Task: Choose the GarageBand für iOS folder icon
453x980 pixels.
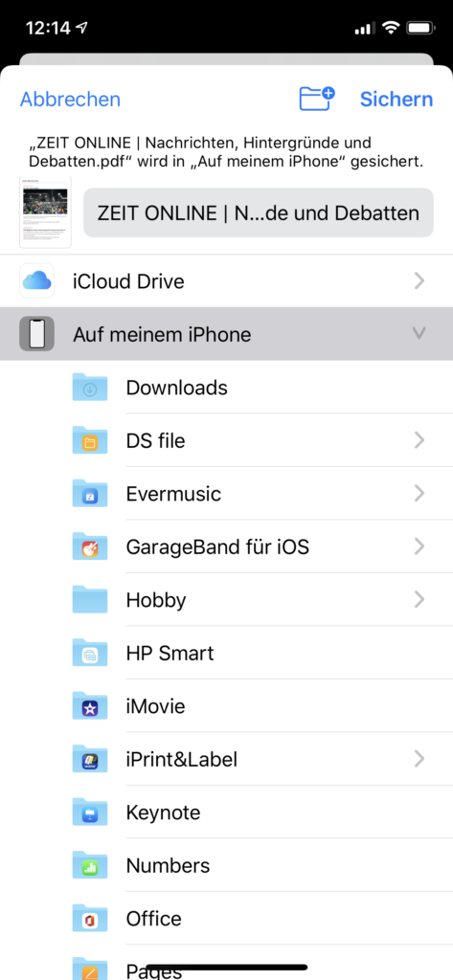Action: 90,546
